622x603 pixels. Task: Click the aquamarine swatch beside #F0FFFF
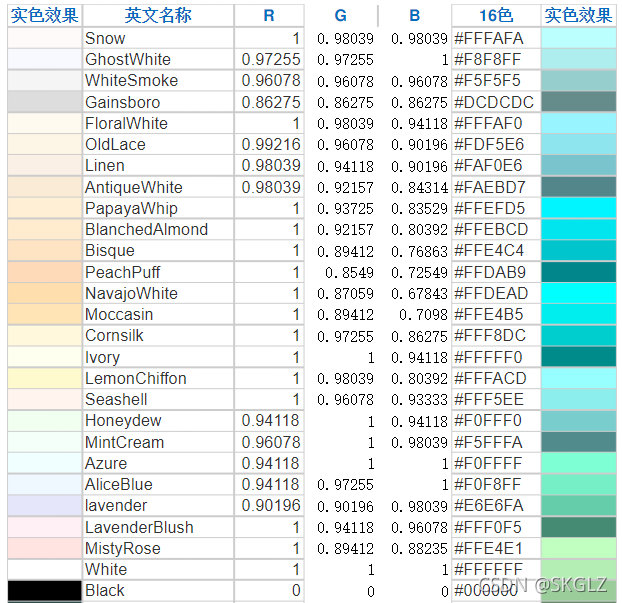[579, 463]
